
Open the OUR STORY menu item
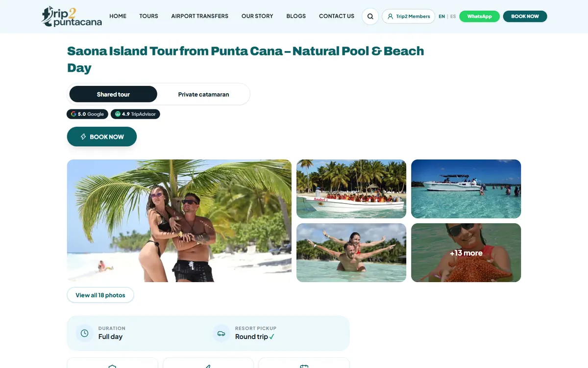[257, 16]
